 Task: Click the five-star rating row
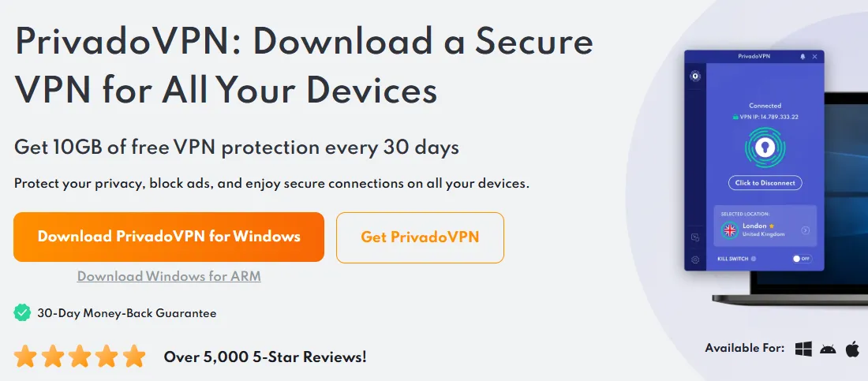tap(80, 357)
